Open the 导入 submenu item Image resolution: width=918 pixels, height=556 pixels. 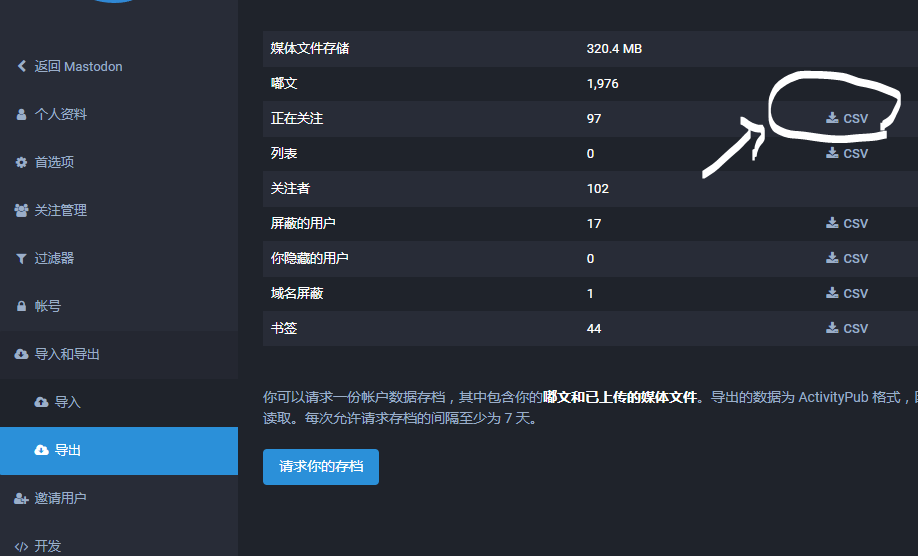click(67, 403)
